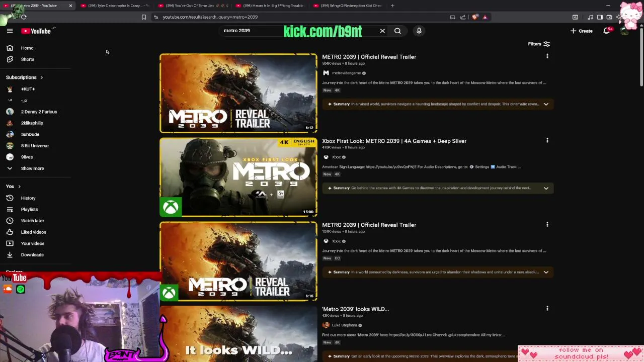Open the YouTube hamburger guide menu
The height and width of the screenshot is (362, 644).
point(10,31)
